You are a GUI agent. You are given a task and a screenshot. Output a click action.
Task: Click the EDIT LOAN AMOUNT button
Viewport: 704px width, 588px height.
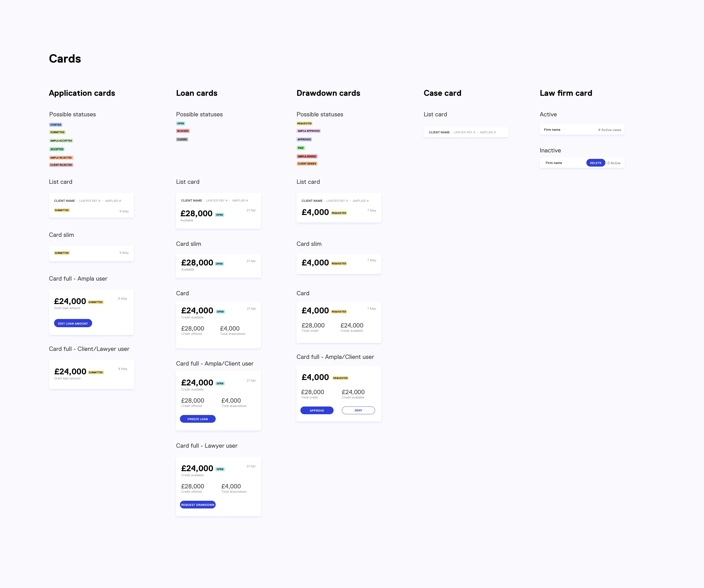click(x=73, y=323)
